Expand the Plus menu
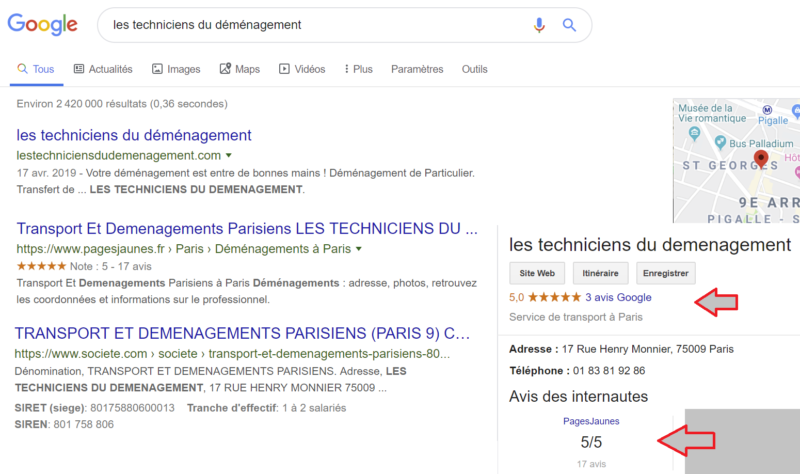This screenshot has height=474, width=800. point(359,69)
